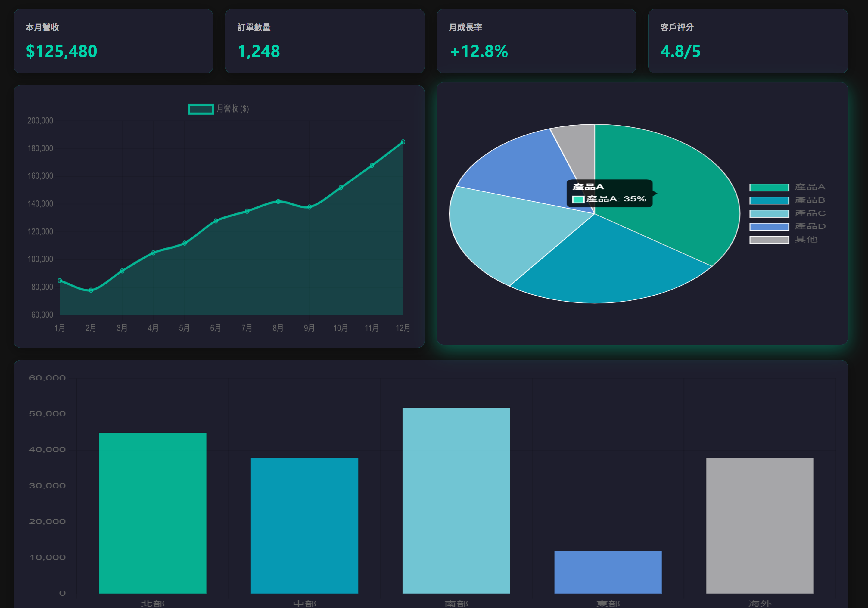The image size is (868, 608).
Task: Select the 中部 teal bar
Action: click(304, 525)
